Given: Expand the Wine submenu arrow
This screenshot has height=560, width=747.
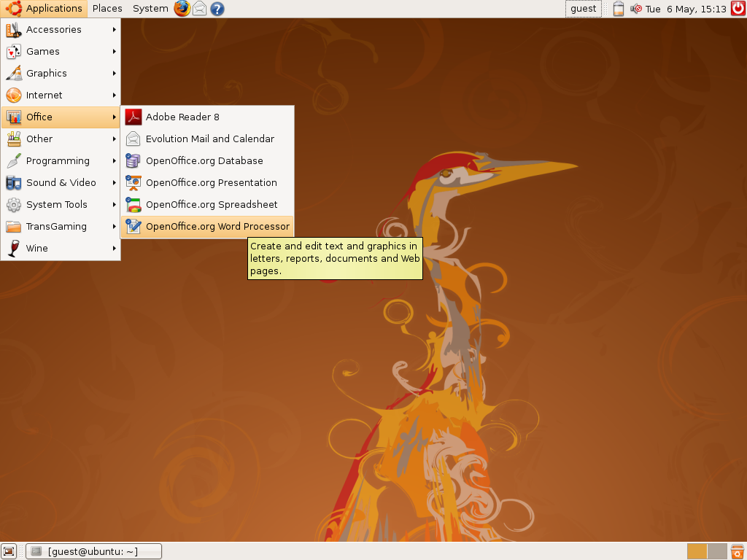Looking at the screenshot, I should click(x=115, y=249).
